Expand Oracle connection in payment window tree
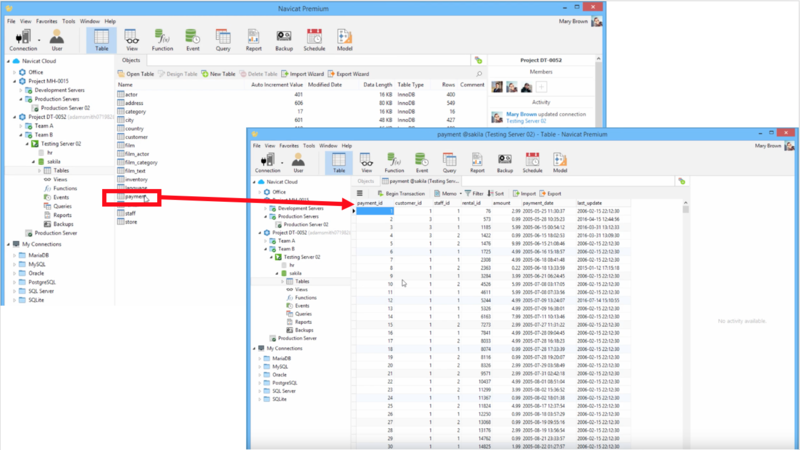 pyautogui.click(x=260, y=375)
